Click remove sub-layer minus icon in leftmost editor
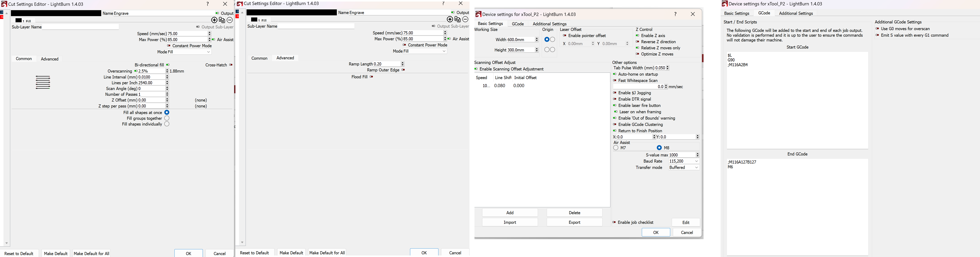 pos(230,20)
